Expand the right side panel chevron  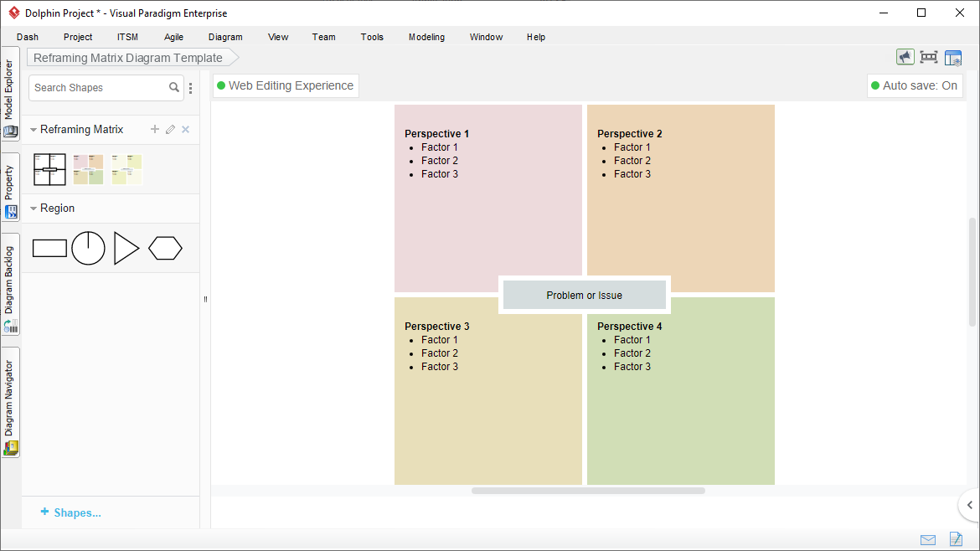pyautogui.click(x=969, y=505)
